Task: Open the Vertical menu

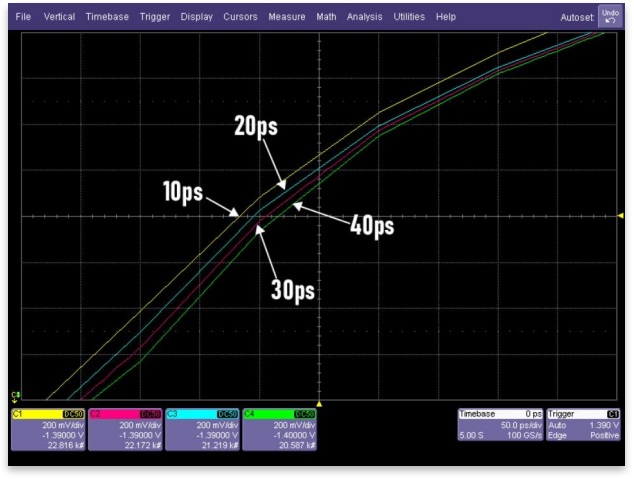Action: point(58,17)
